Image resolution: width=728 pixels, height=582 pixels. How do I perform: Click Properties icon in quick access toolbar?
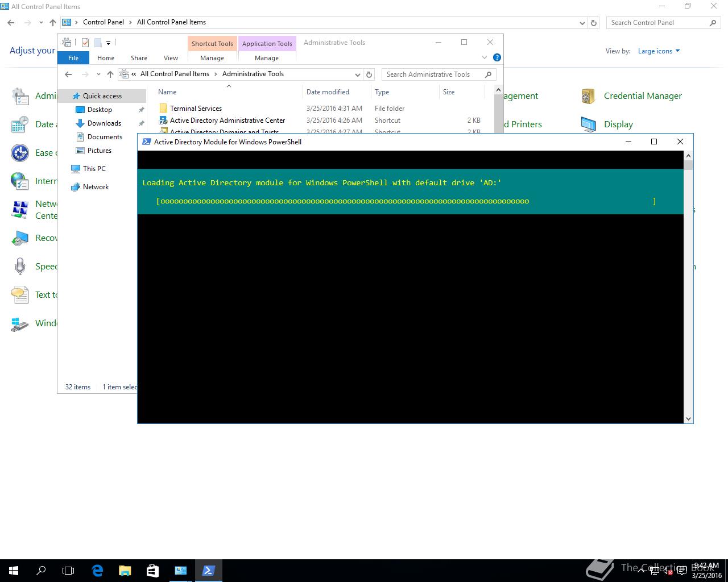[x=85, y=43]
